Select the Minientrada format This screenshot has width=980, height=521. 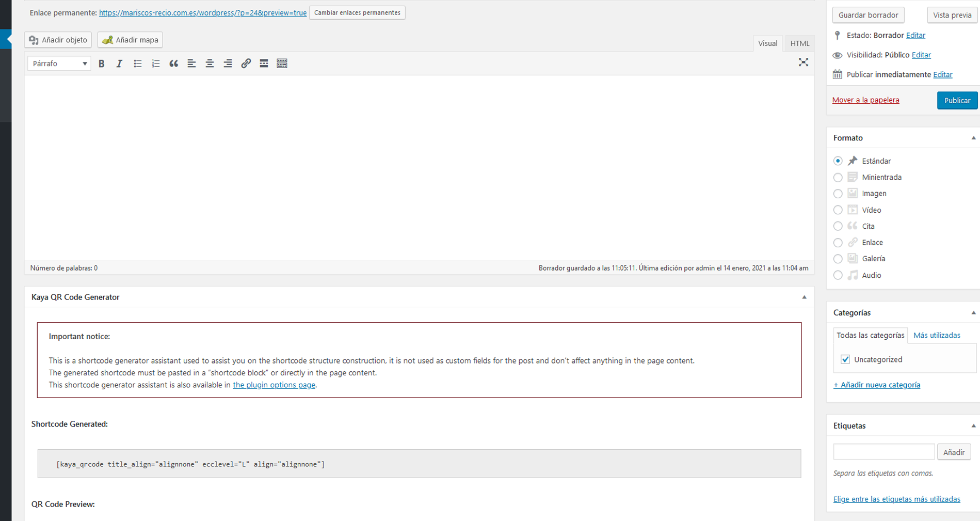pos(838,177)
